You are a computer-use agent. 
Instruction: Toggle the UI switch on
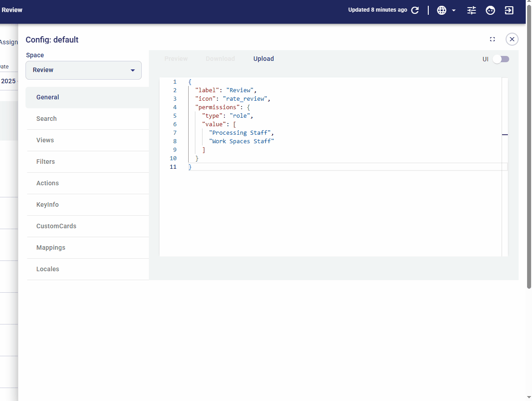pos(501,59)
